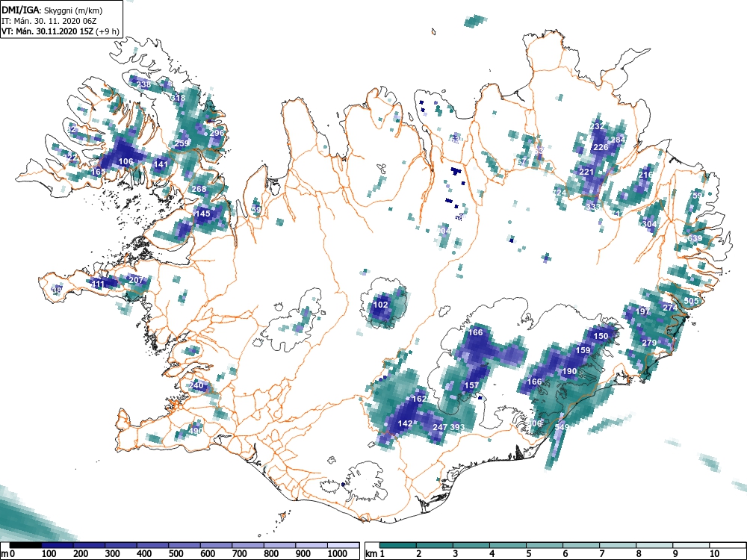Select the km unit label on legend
The height and width of the screenshot is (560, 747).
(x=371, y=554)
